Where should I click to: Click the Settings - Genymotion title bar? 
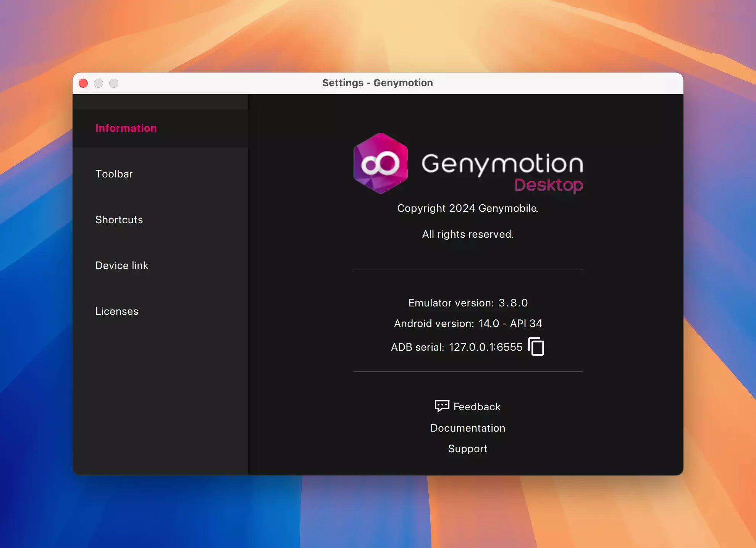click(377, 83)
